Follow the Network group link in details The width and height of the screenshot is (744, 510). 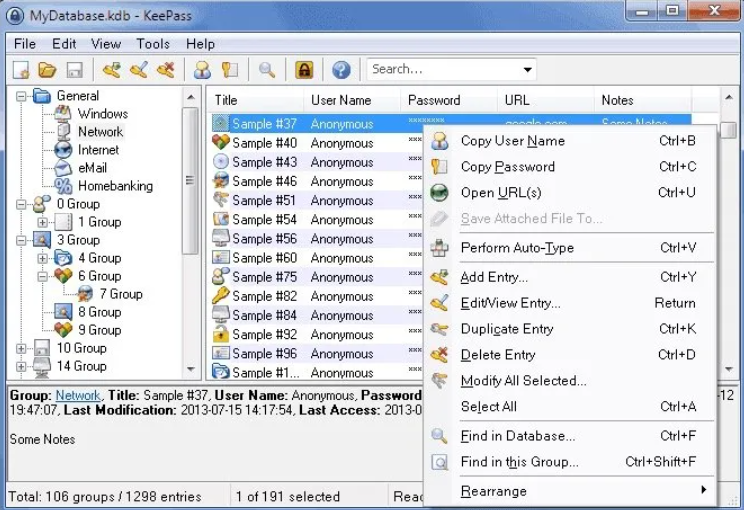[78, 395]
